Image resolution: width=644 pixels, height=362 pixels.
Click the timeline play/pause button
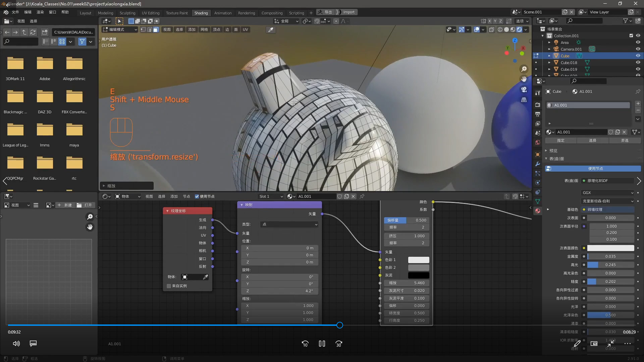pyautogui.click(x=322, y=344)
